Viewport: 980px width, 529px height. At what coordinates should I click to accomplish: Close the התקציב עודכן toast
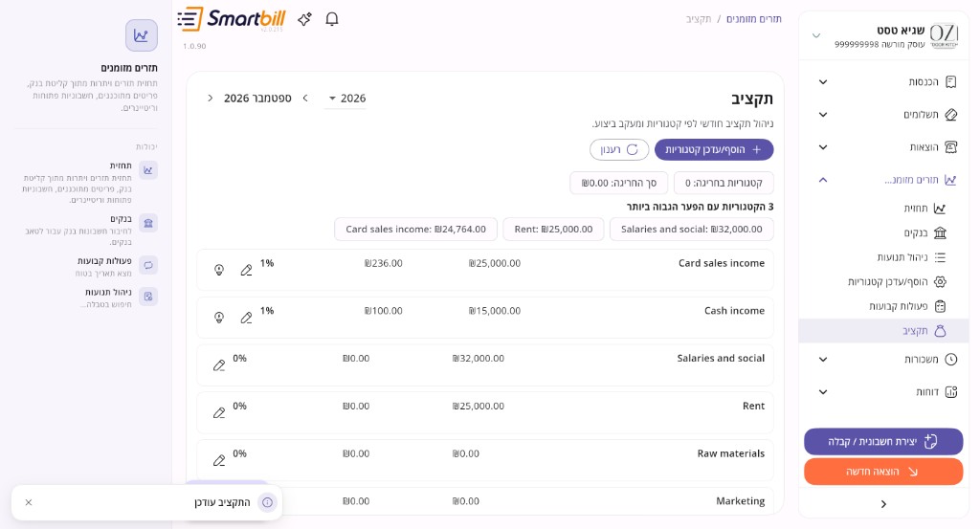29,502
